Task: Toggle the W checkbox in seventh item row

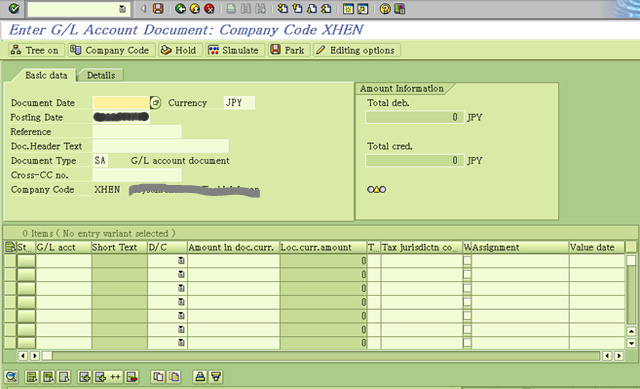Action: tap(467, 342)
